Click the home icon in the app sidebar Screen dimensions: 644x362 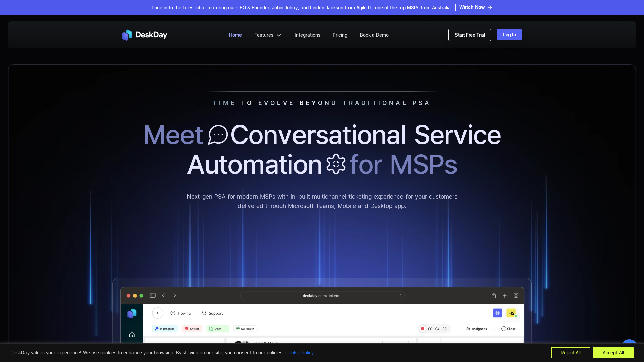coord(132,335)
